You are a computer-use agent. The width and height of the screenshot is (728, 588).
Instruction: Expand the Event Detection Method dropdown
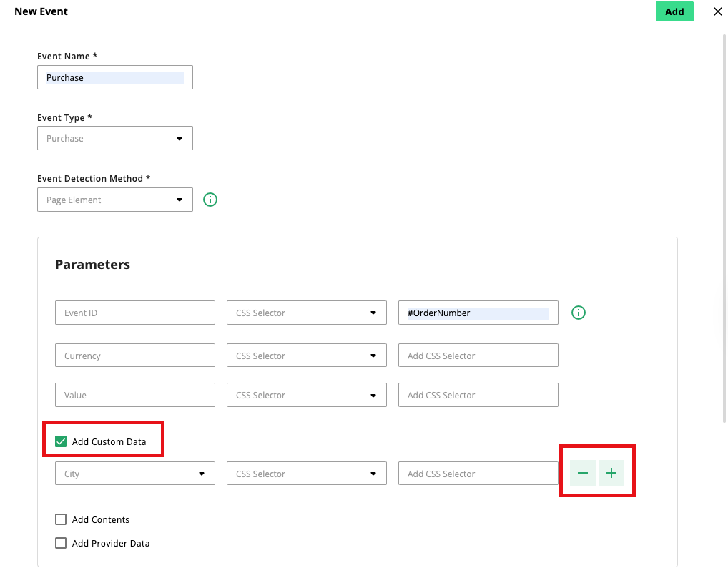(x=115, y=200)
